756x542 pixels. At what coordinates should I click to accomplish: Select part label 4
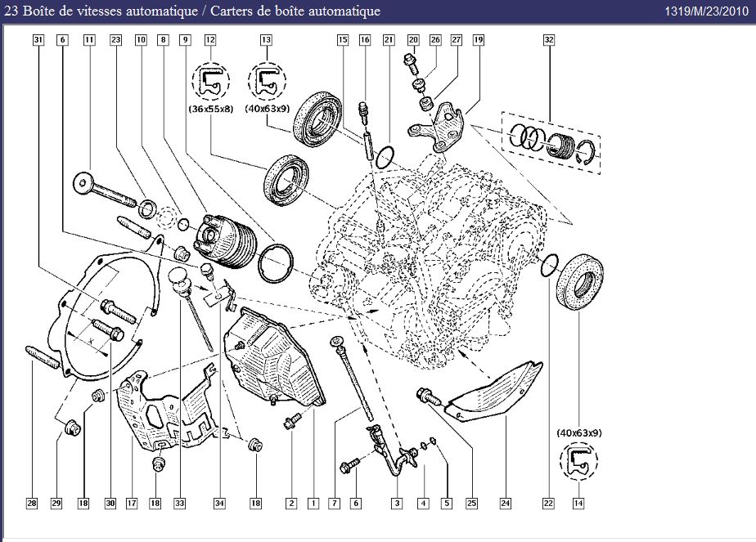(423, 504)
